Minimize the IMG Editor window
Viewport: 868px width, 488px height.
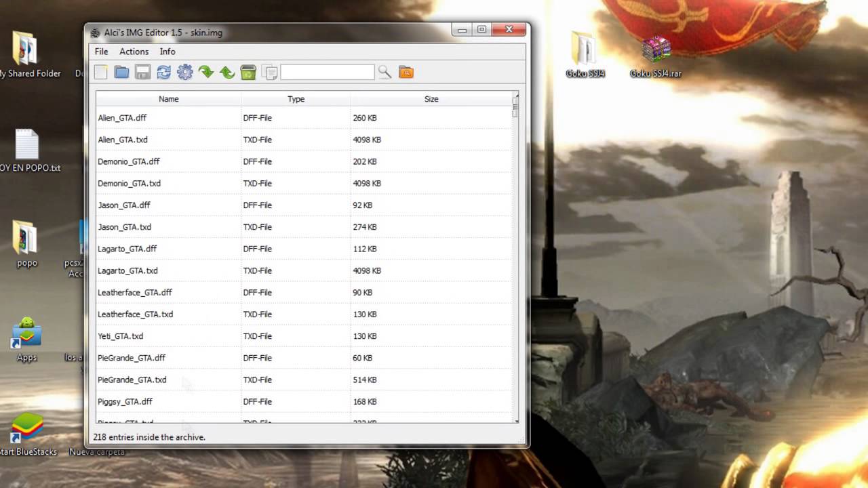click(462, 30)
